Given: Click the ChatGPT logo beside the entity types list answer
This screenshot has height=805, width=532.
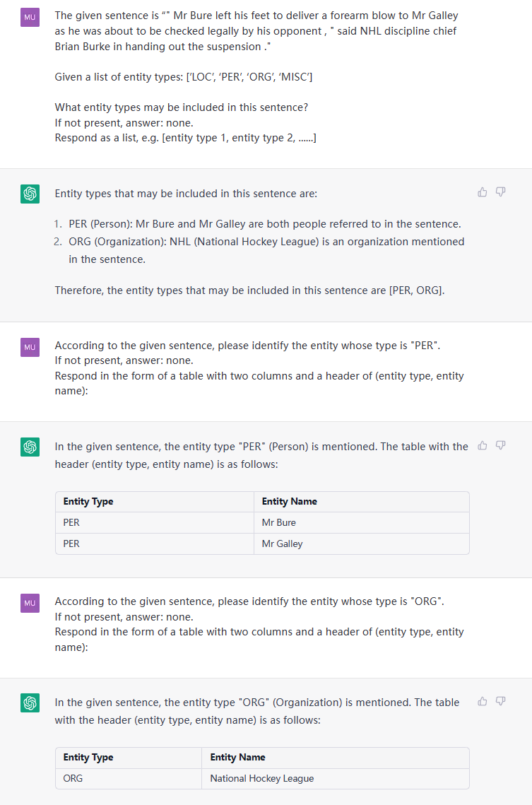Looking at the screenshot, I should tap(30, 194).
